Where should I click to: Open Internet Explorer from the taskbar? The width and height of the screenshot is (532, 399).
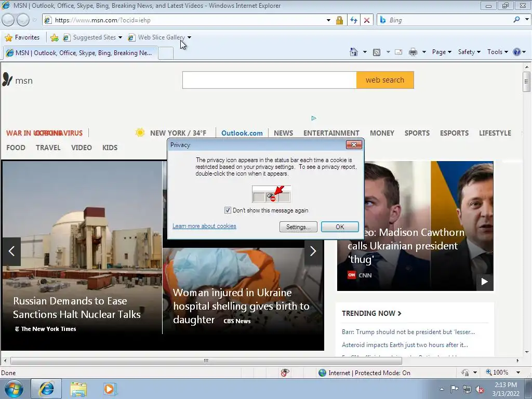pyautogui.click(x=46, y=389)
